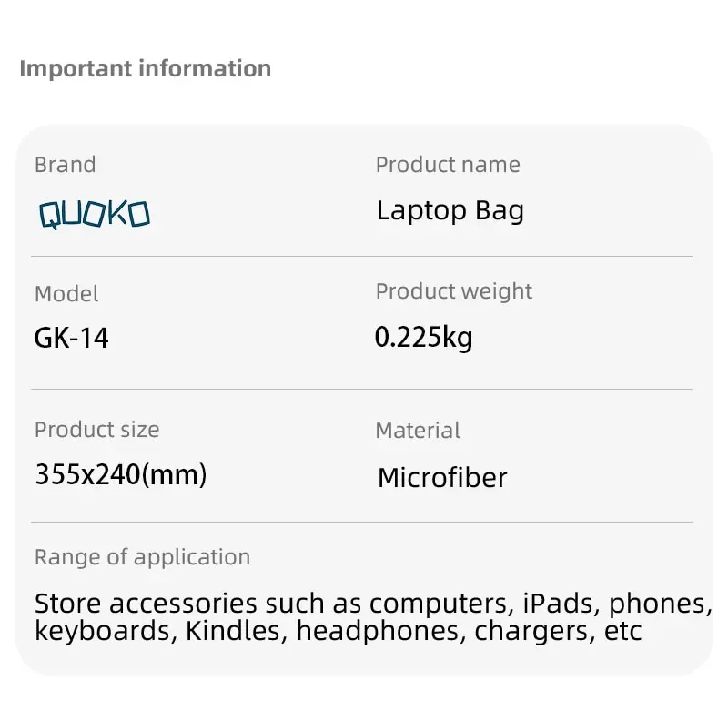
Task: Click the QUOKO brand logo
Action: [94, 214]
